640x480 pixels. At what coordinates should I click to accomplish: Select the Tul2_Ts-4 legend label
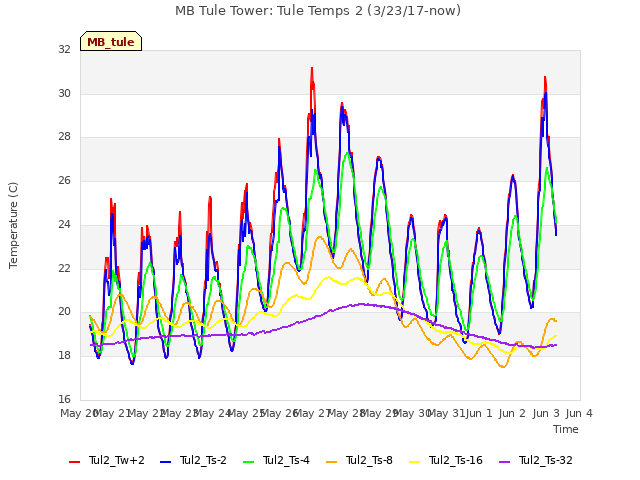click(286, 460)
